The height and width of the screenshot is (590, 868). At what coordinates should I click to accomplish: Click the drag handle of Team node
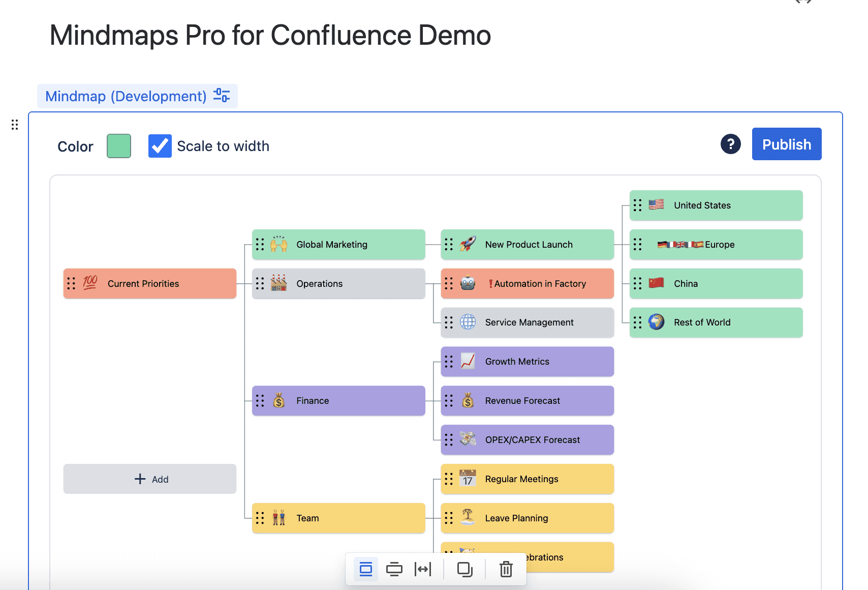(x=260, y=518)
